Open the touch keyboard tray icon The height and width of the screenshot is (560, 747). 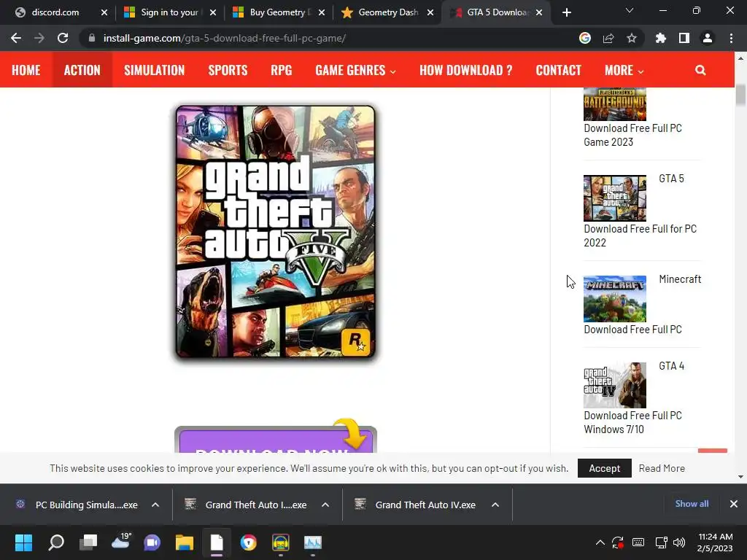(638, 542)
